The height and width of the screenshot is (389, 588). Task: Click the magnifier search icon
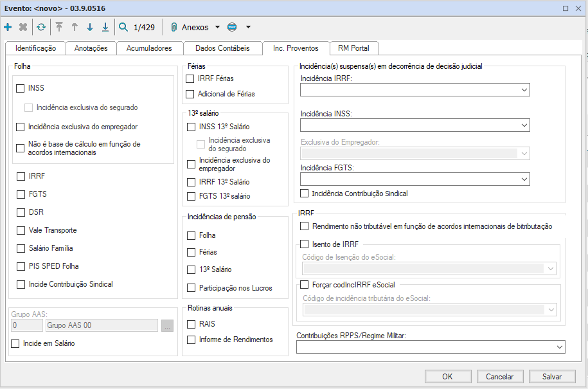tap(123, 27)
